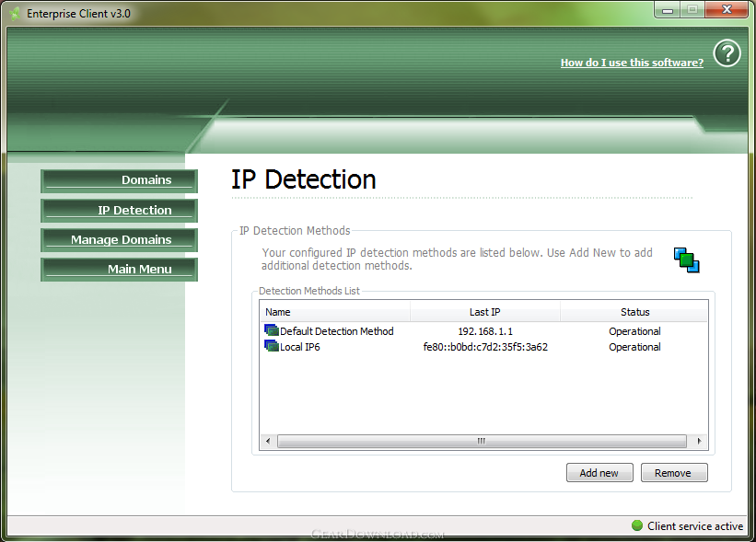The height and width of the screenshot is (542, 756).
Task: Click the horizontal scrollbar thumb
Action: pyautogui.click(x=481, y=442)
